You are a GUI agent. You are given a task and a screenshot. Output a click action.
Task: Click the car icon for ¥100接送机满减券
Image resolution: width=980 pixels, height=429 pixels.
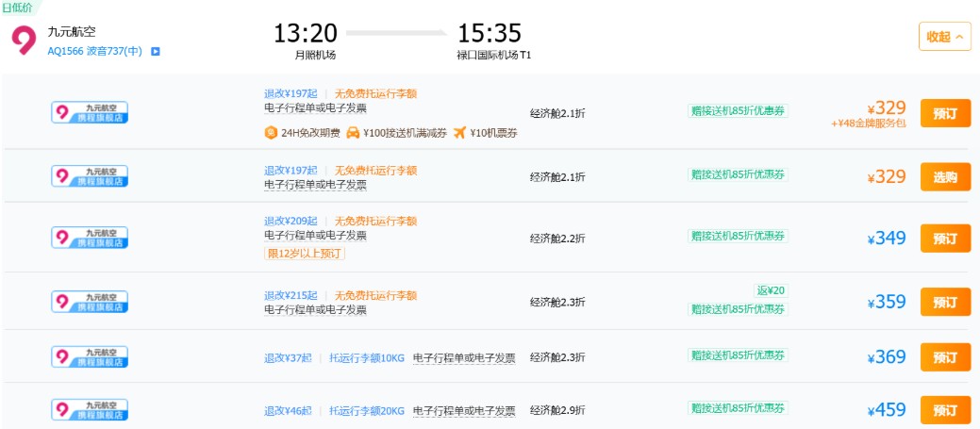point(353,132)
